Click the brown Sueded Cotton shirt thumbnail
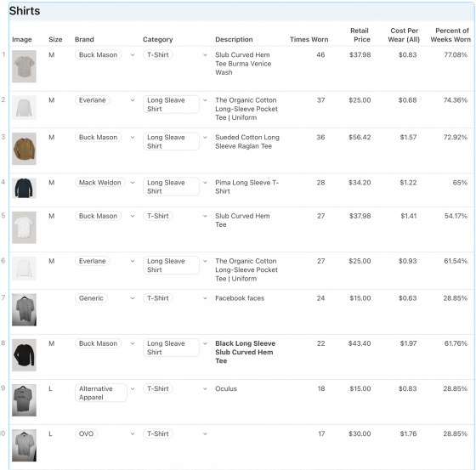This screenshot has width=476, height=470. click(x=24, y=149)
